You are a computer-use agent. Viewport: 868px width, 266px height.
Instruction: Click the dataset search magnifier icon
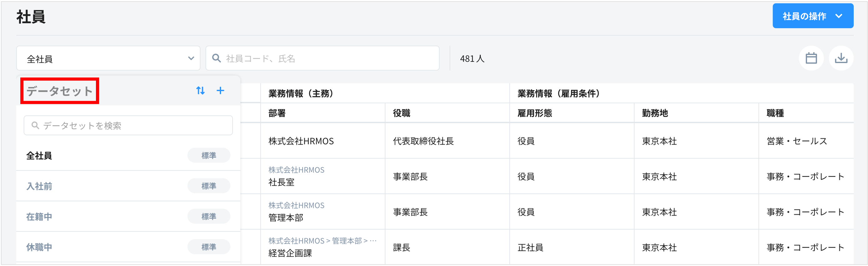[x=35, y=126]
